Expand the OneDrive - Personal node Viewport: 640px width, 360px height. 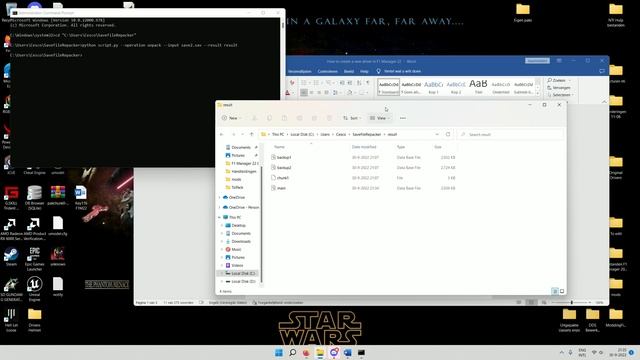click(x=220, y=207)
